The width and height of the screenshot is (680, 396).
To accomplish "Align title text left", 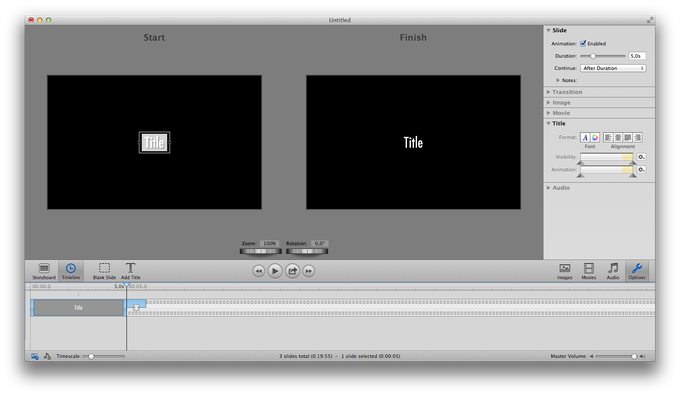I will tap(608, 137).
